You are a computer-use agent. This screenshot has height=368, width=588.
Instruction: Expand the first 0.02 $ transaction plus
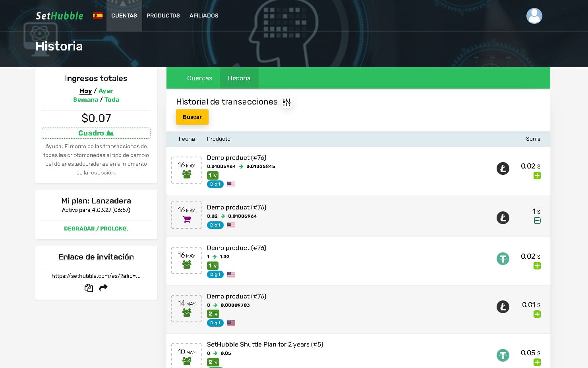tap(537, 176)
